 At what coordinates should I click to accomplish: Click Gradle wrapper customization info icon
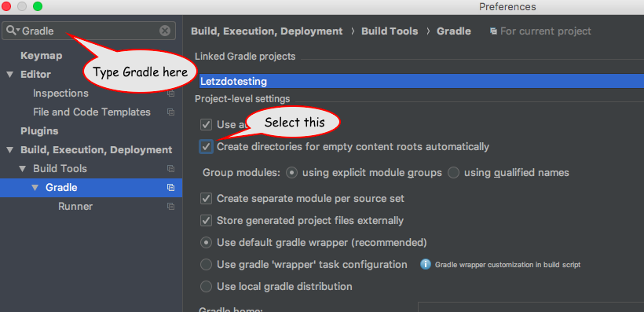425,264
